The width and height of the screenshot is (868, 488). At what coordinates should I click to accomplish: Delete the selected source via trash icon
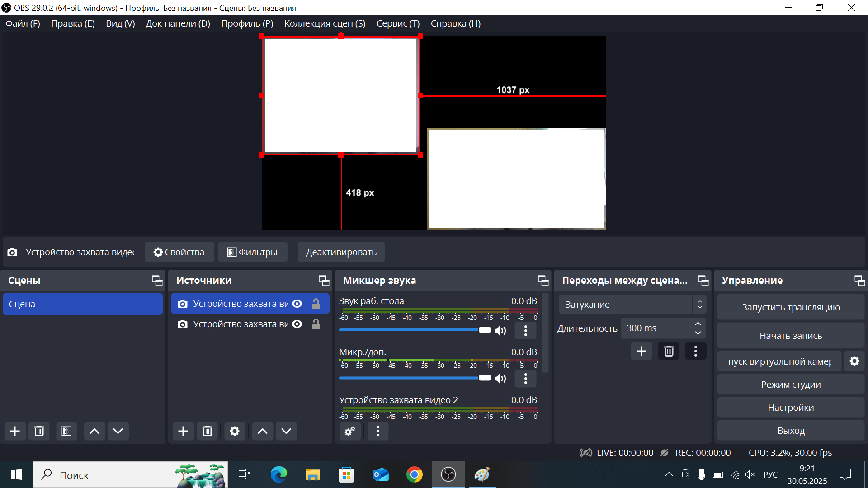click(x=207, y=431)
